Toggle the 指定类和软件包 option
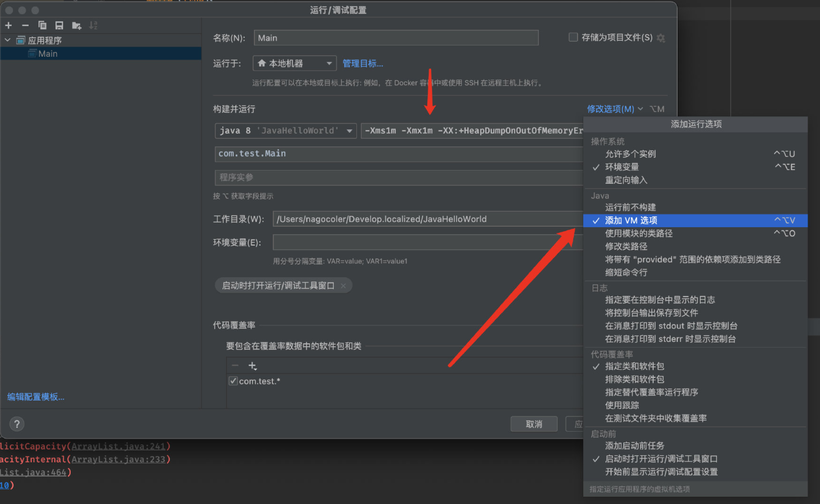820x504 pixels. (x=695, y=366)
